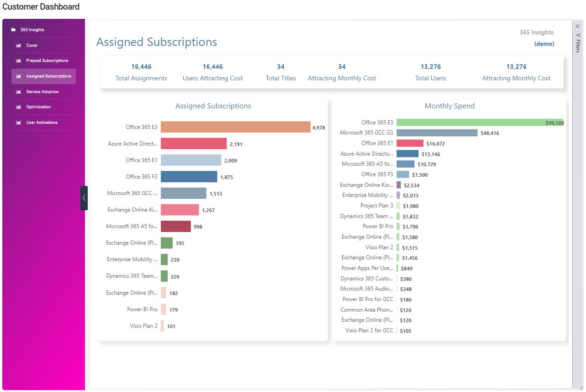Image resolution: width=586 pixels, height=392 pixels.
Task: Click the Assigned Subscriptions page heading
Action: pos(157,42)
